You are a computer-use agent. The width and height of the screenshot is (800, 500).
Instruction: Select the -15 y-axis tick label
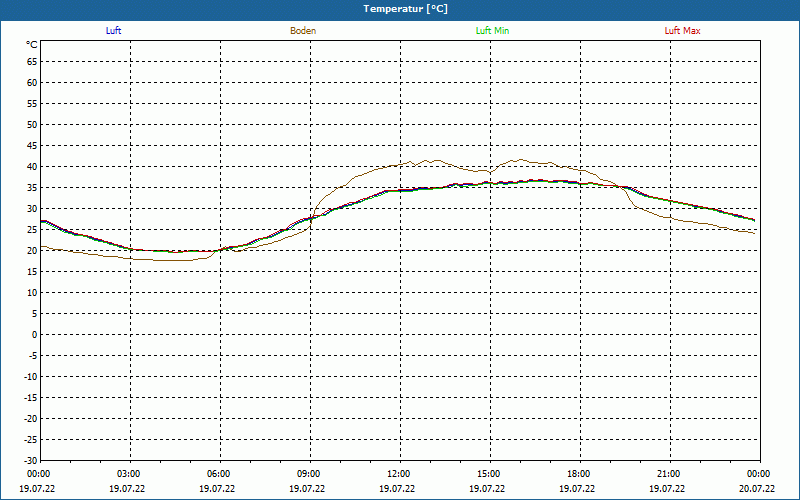31,398
